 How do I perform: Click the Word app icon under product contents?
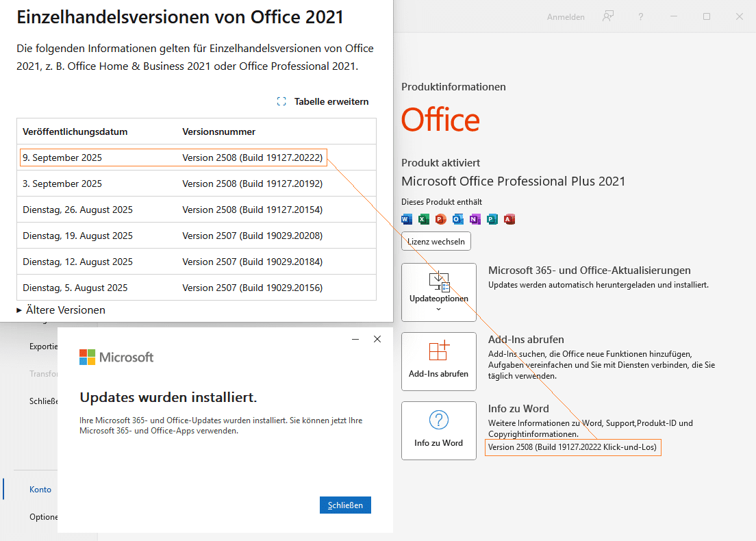(x=407, y=219)
